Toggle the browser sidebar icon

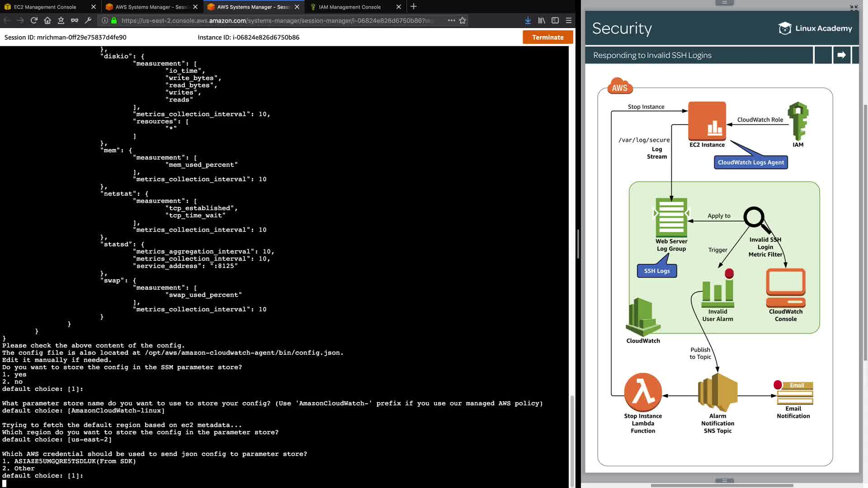pos(555,20)
